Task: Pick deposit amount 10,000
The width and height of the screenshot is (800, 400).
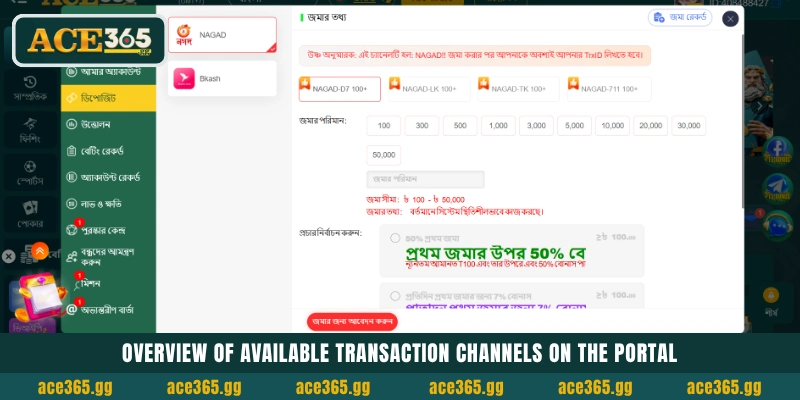Action: pyautogui.click(x=612, y=126)
